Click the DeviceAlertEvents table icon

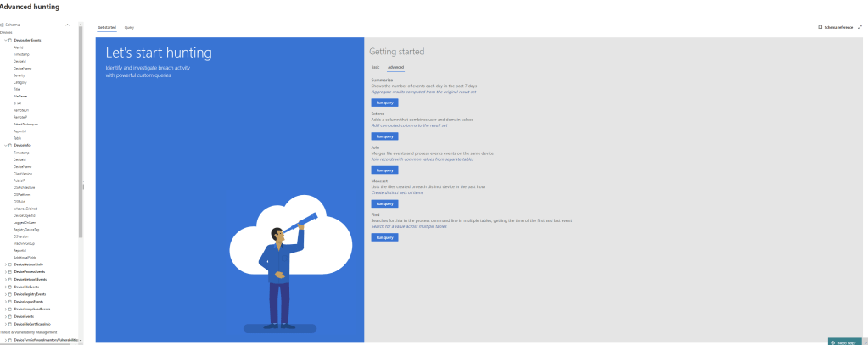coord(10,40)
